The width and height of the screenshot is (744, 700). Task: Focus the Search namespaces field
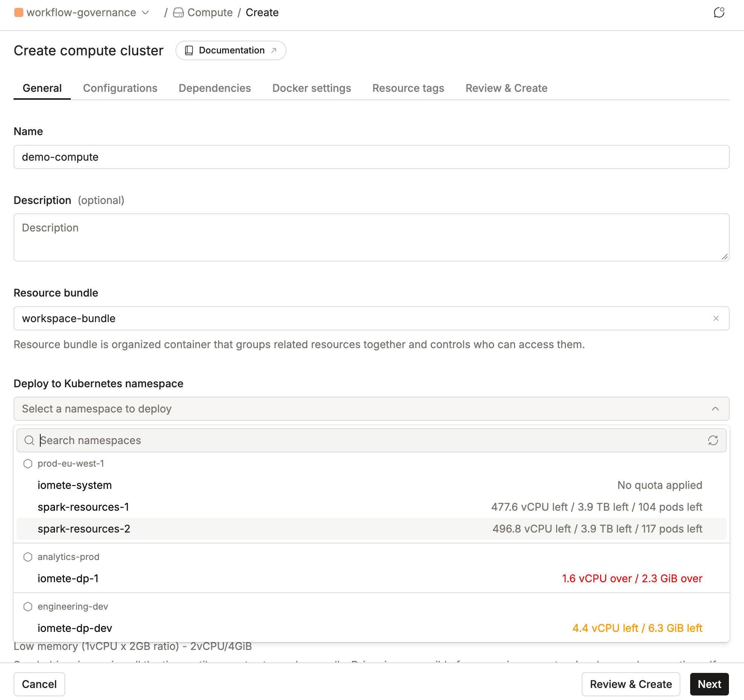[372, 440]
